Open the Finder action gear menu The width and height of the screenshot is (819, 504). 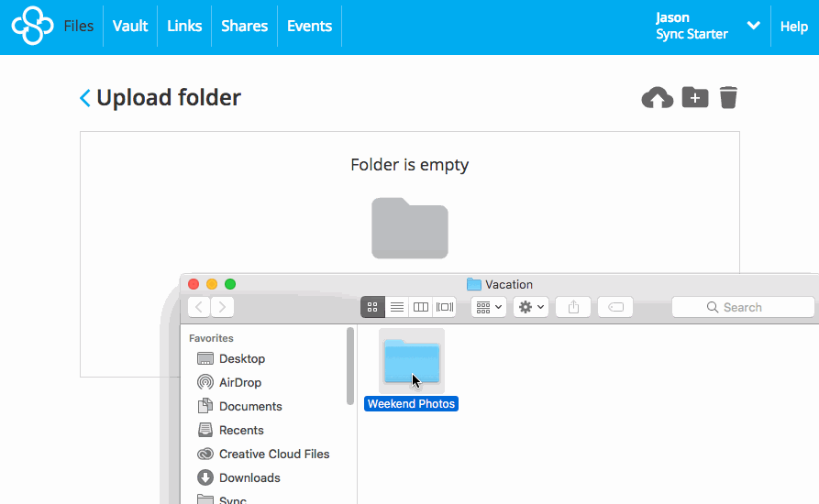click(x=531, y=307)
